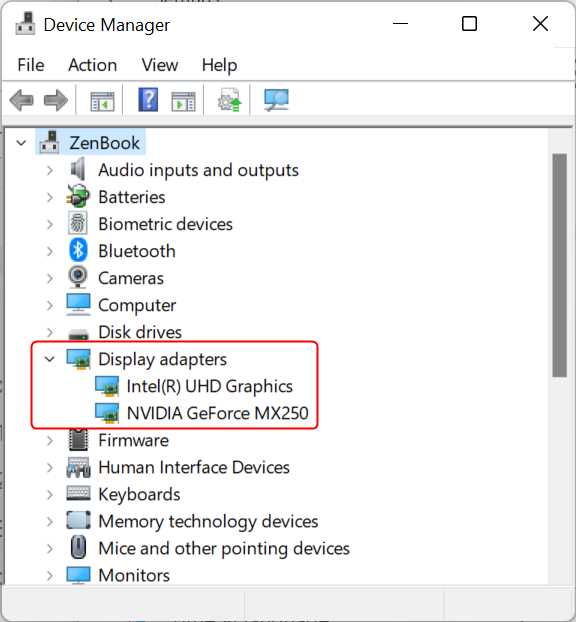Select NVIDIA GeForce MX250 device
This screenshot has height=622, width=576.
pyautogui.click(x=217, y=413)
